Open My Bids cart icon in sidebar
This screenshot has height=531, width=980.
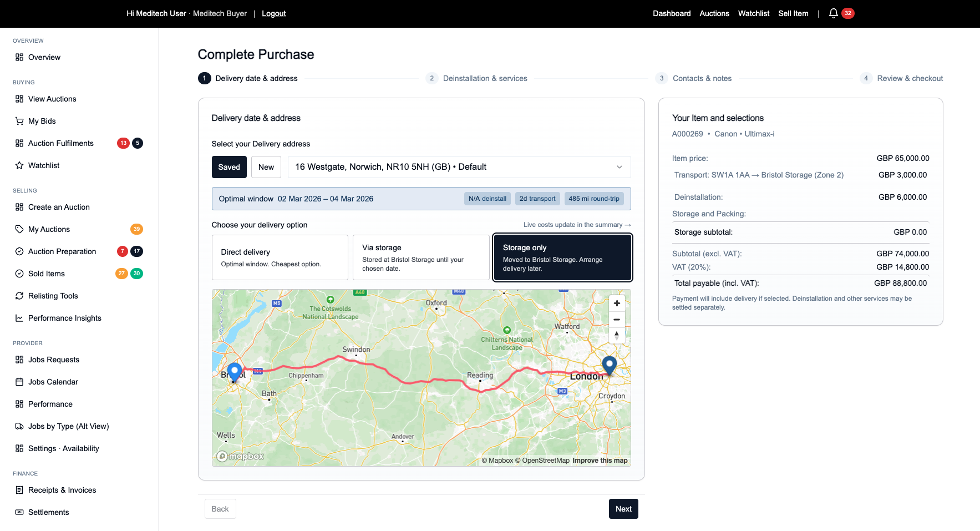point(19,121)
